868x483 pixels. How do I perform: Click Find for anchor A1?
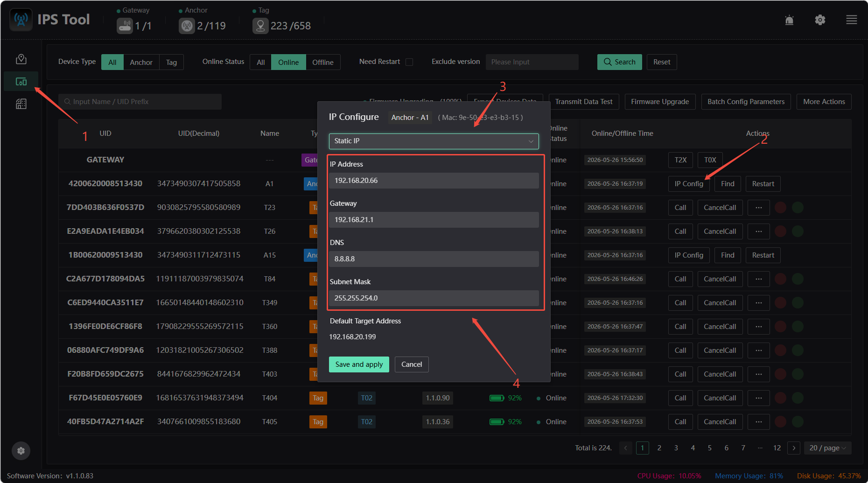point(728,183)
